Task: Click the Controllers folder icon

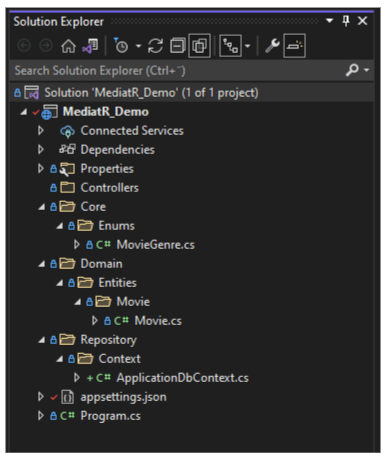Action: [x=68, y=188]
